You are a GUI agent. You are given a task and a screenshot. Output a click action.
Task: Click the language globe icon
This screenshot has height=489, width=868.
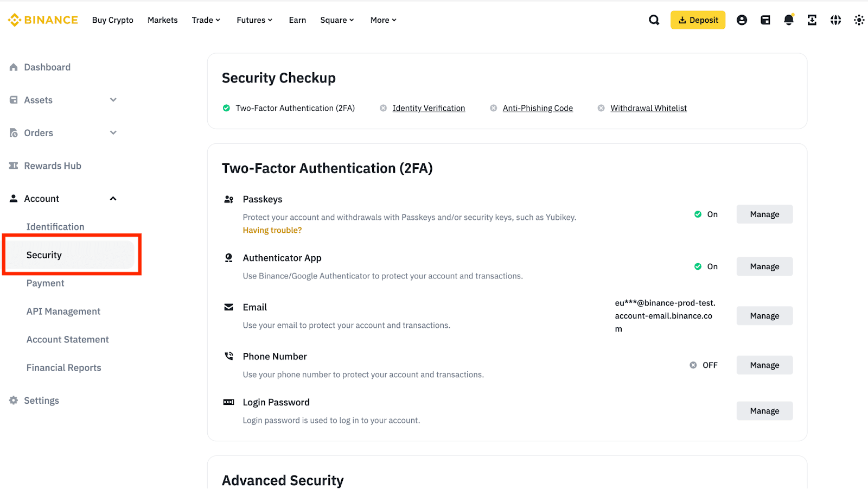pyautogui.click(x=835, y=20)
